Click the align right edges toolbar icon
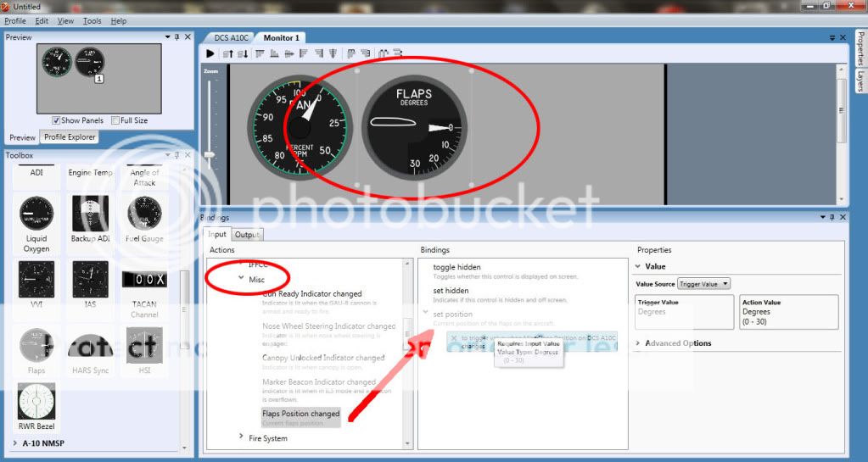The height and width of the screenshot is (462, 868). pyautogui.click(x=318, y=53)
